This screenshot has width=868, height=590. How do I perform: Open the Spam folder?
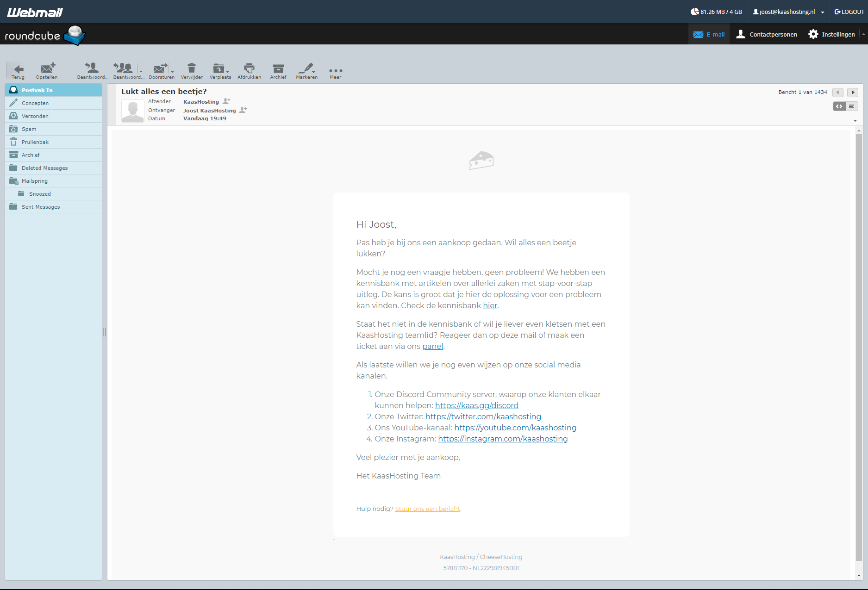[29, 129]
